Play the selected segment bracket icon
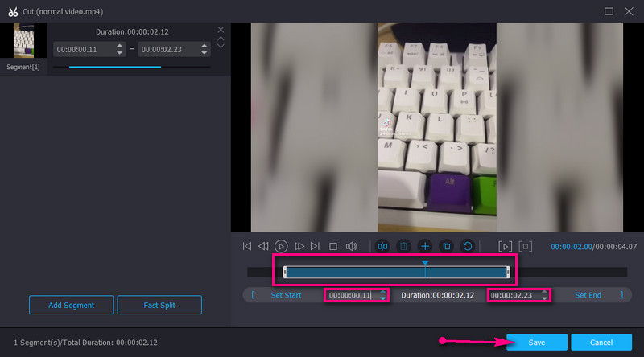 (505, 246)
